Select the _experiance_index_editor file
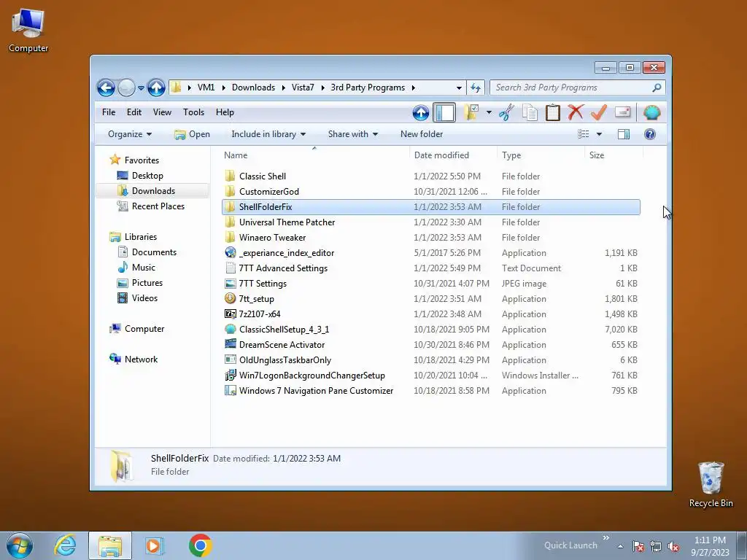Image resolution: width=747 pixels, height=560 pixels. [430, 253]
